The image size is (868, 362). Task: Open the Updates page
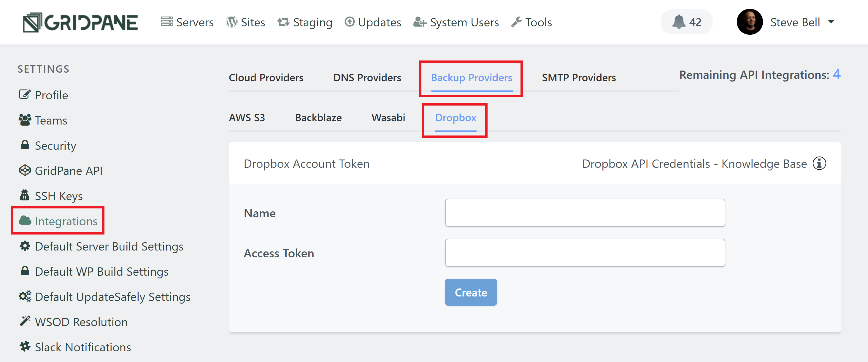[x=373, y=22]
